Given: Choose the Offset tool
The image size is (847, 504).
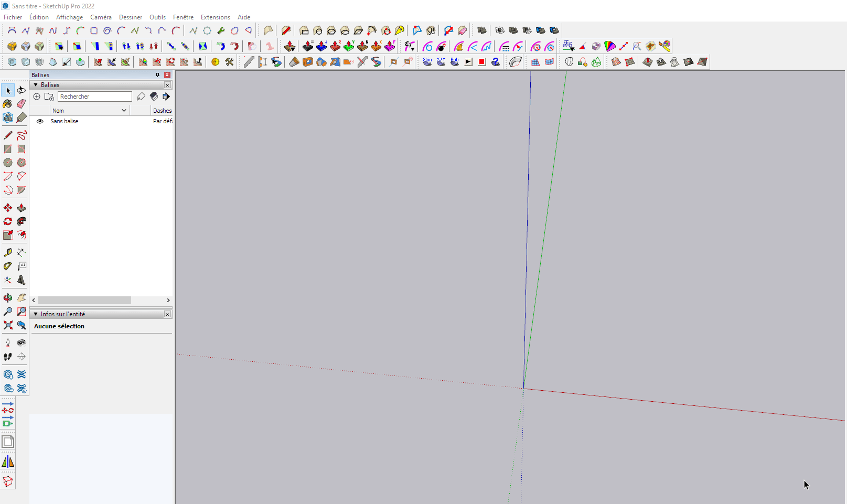Looking at the screenshot, I should coord(22,235).
